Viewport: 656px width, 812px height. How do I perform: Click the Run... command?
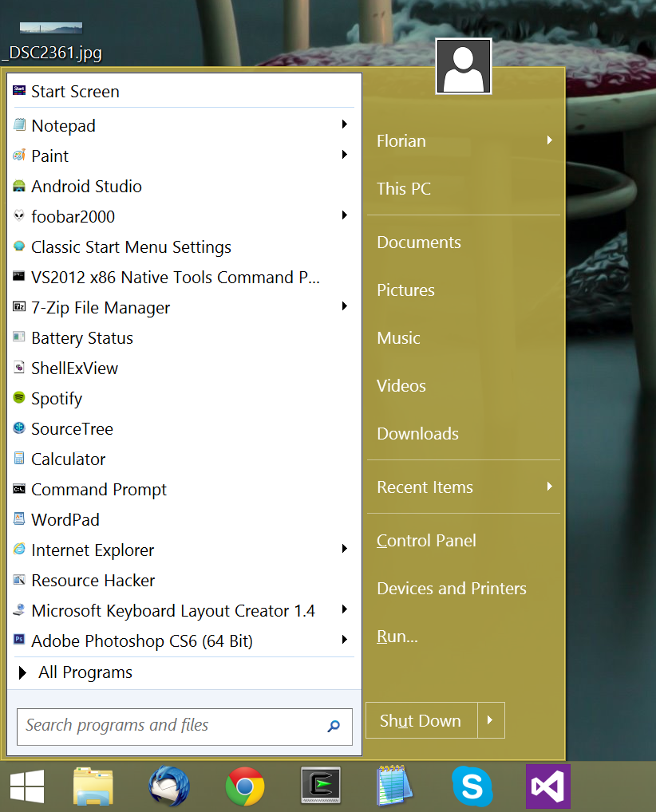[397, 636]
